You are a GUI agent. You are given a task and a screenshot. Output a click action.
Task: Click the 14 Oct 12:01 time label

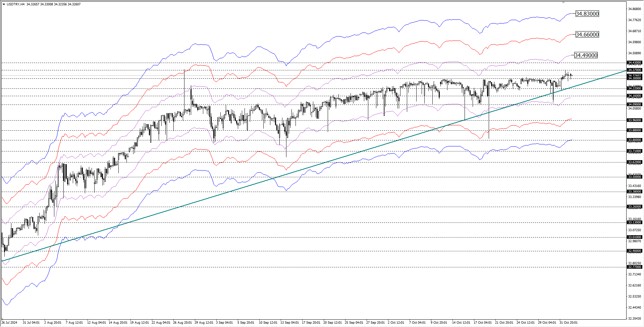point(462,323)
